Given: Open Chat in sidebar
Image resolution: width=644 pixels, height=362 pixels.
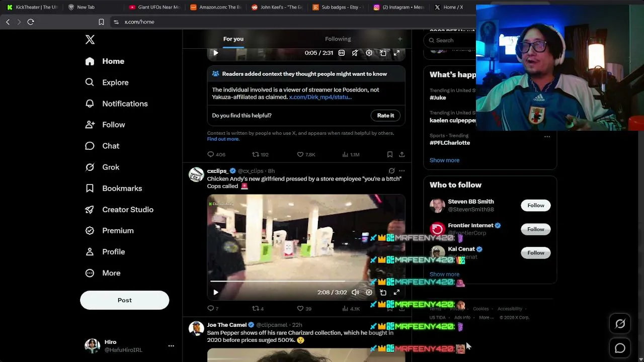Looking at the screenshot, I should pyautogui.click(x=102, y=146).
